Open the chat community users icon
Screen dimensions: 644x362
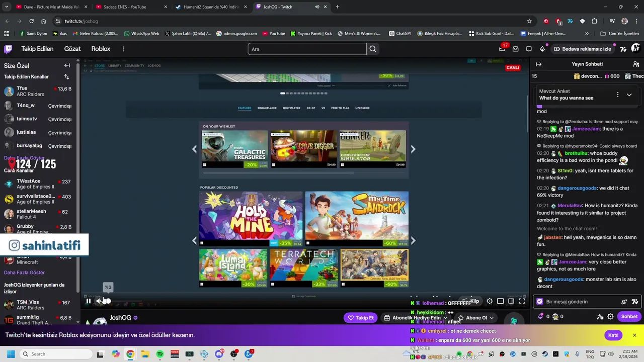point(636,64)
